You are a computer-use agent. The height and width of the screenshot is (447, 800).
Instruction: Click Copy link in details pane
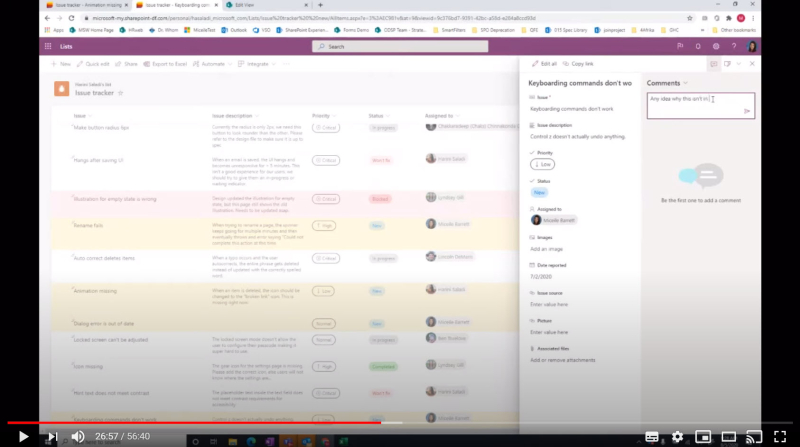(578, 64)
